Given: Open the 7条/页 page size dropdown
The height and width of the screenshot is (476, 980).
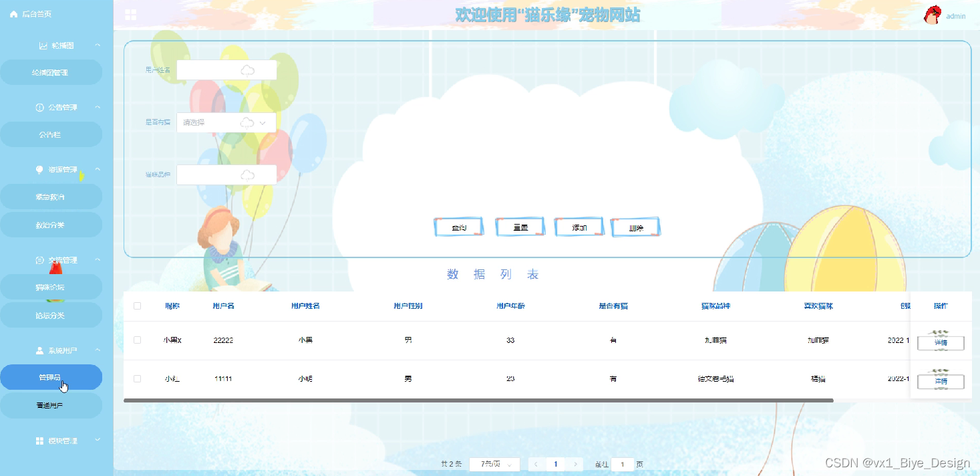Looking at the screenshot, I should [x=495, y=464].
